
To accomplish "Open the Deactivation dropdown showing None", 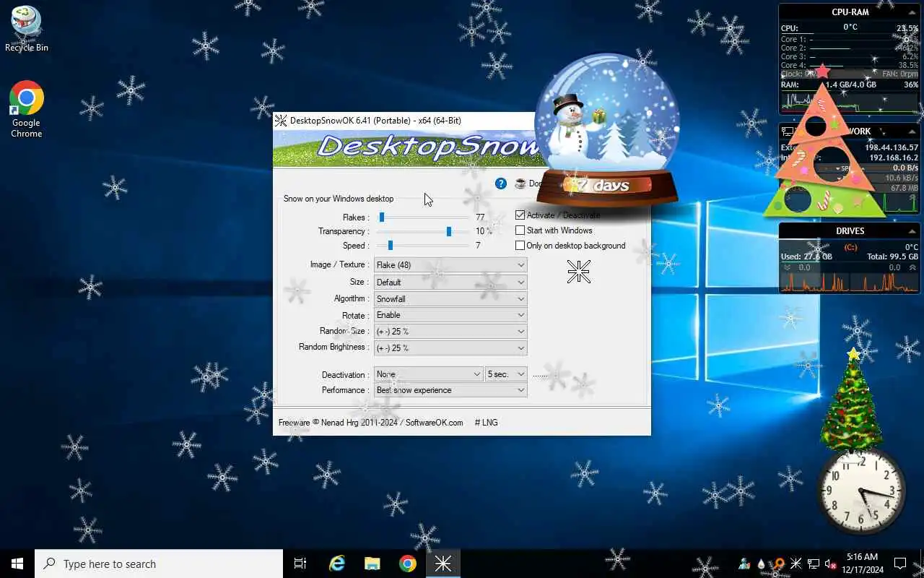I will click(x=429, y=374).
